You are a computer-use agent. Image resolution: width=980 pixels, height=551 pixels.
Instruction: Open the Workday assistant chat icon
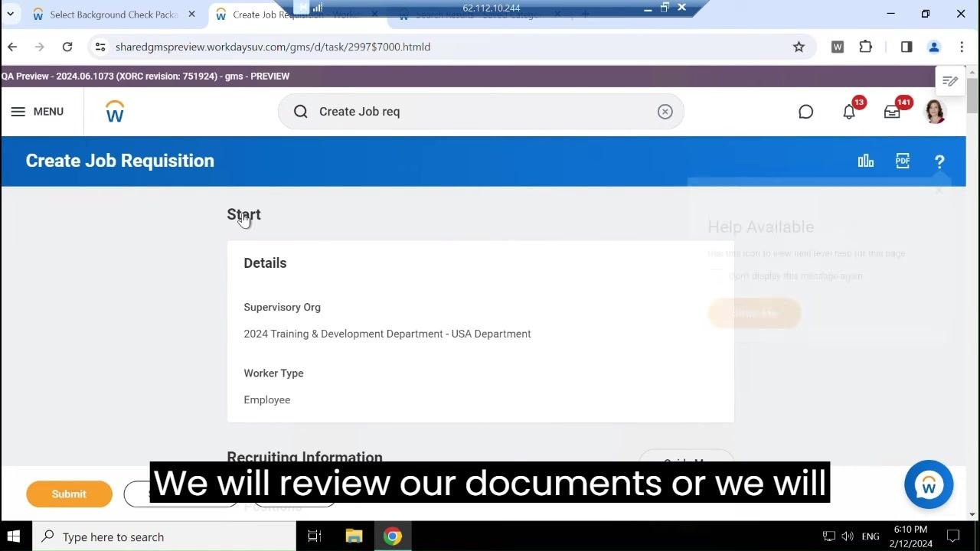[x=805, y=112]
